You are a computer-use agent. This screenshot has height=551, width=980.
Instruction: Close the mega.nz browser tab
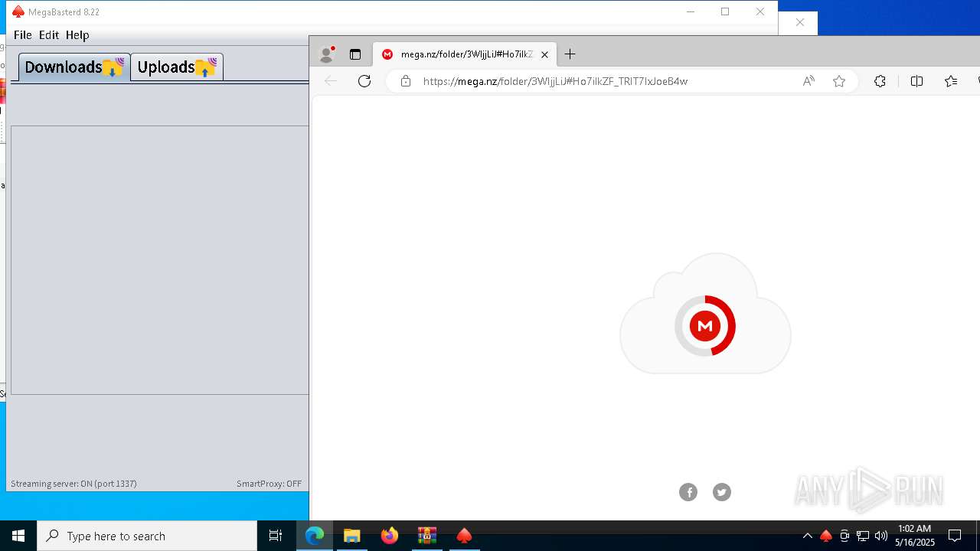544,54
